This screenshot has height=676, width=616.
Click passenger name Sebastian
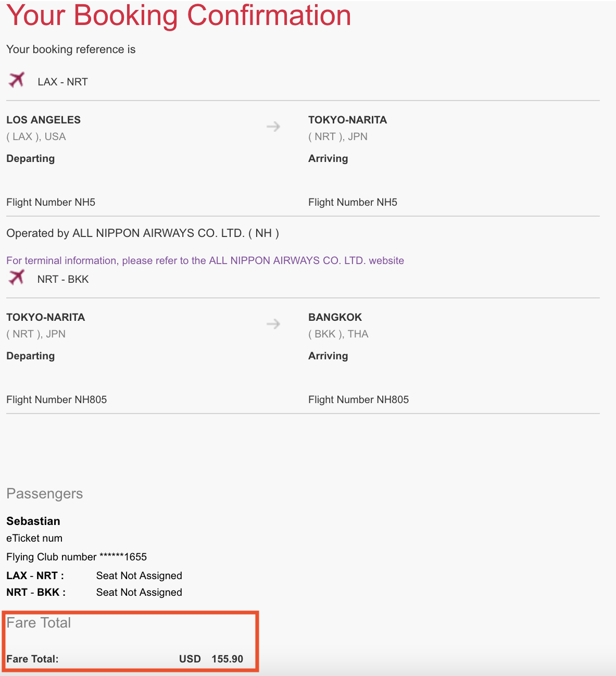[x=33, y=521]
